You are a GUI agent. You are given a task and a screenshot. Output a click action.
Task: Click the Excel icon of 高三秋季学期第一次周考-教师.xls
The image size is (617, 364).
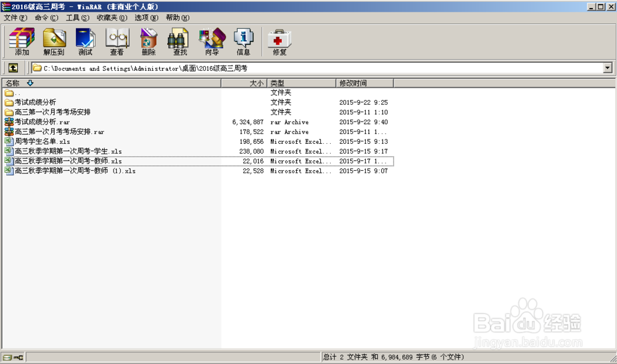tap(9, 161)
